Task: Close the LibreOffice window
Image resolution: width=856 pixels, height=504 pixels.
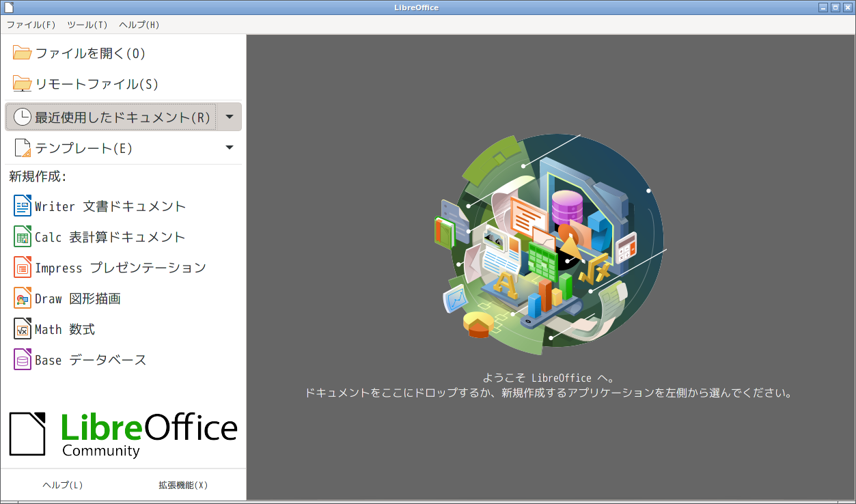Action: 847,8
